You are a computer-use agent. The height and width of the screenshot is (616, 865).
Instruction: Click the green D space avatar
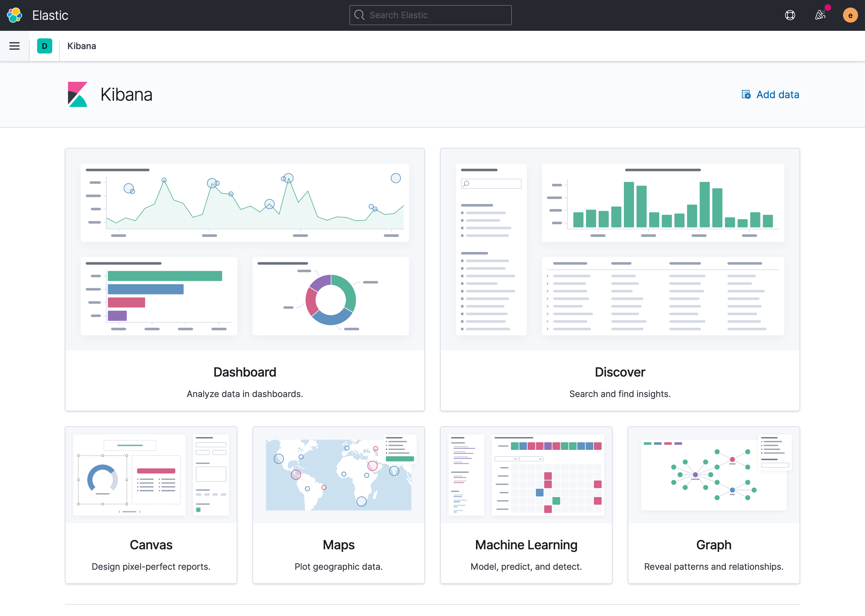click(x=44, y=46)
